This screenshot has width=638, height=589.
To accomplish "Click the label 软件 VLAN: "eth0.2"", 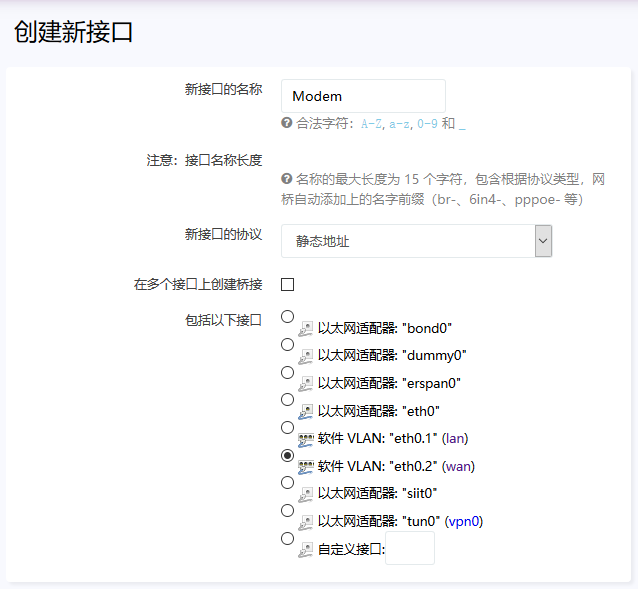I will tap(377, 466).
